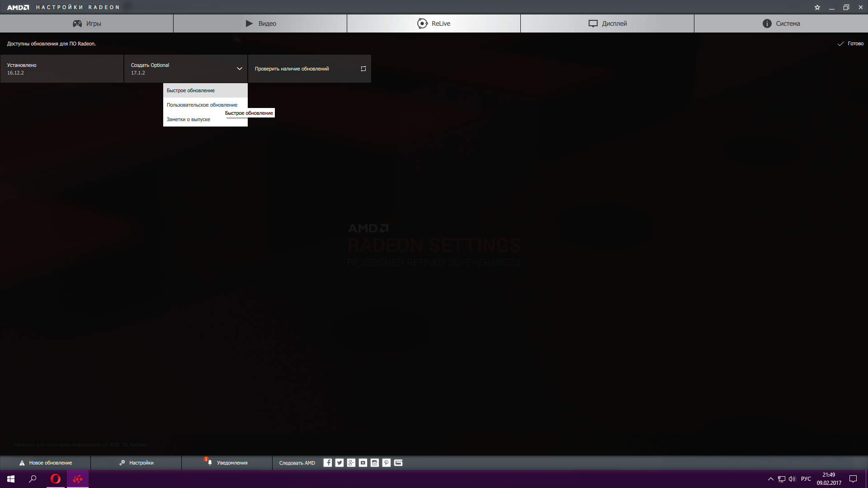Open Настройки in bottom bar
This screenshot has height=488, width=868.
[136, 463]
